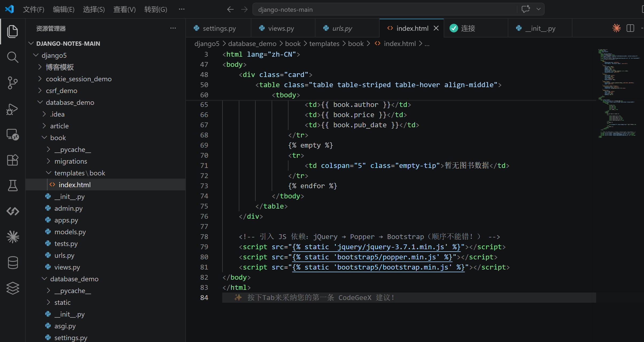Open the Extensions view

click(x=13, y=160)
